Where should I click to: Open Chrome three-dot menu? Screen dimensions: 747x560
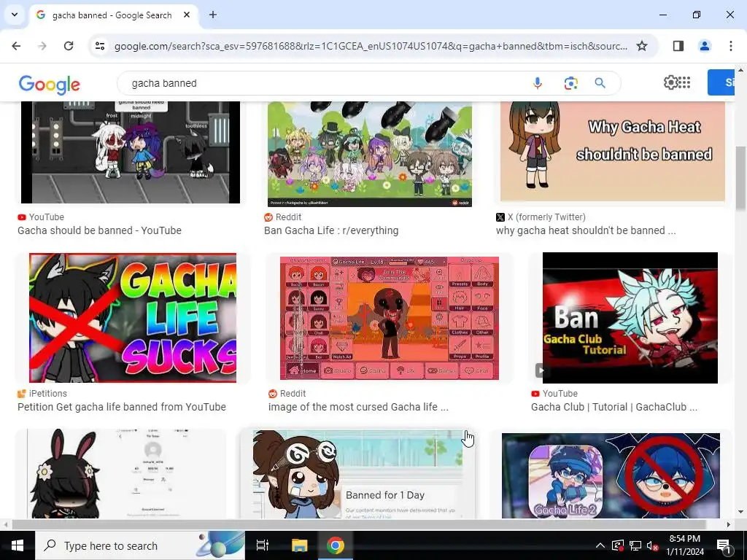point(730,46)
